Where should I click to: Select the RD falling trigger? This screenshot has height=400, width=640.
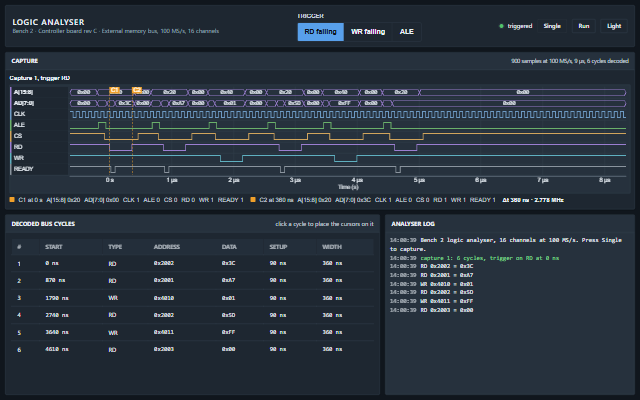(320, 32)
